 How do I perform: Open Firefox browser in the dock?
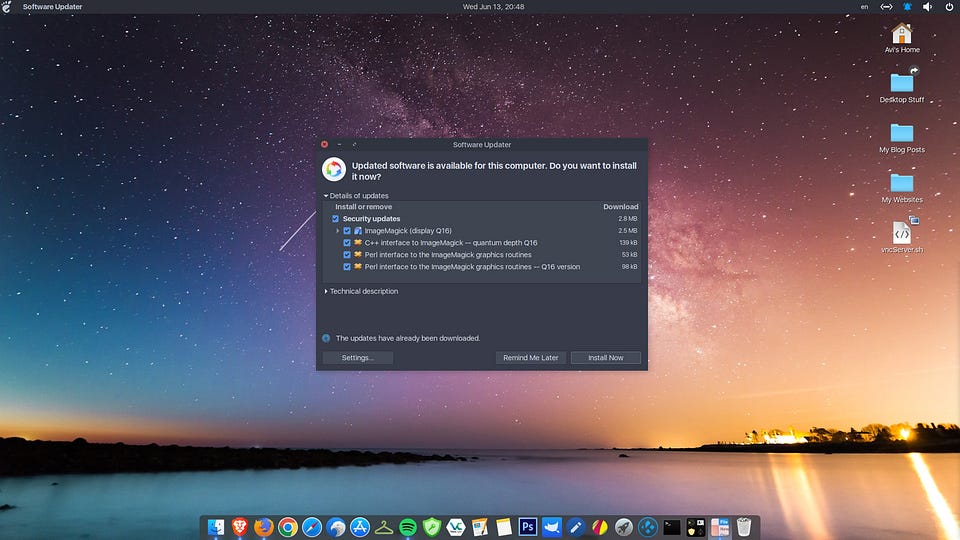pyautogui.click(x=263, y=526)
